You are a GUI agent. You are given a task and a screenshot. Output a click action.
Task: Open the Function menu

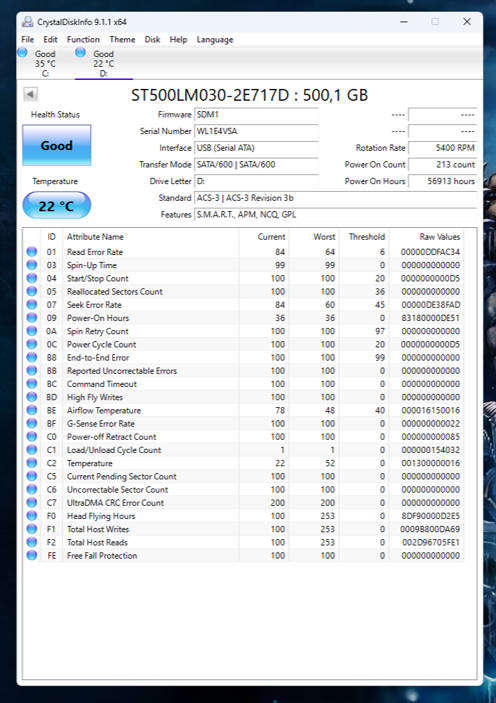click(x=83, y=39)
